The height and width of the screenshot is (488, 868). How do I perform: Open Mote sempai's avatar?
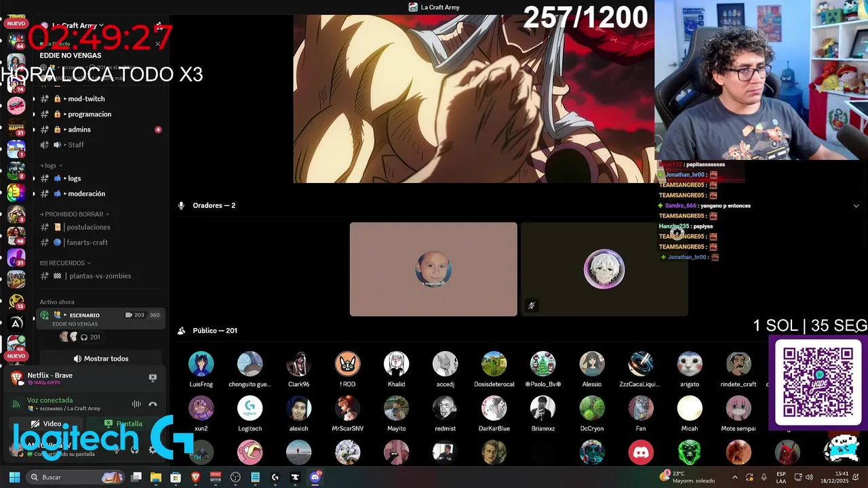738,409
